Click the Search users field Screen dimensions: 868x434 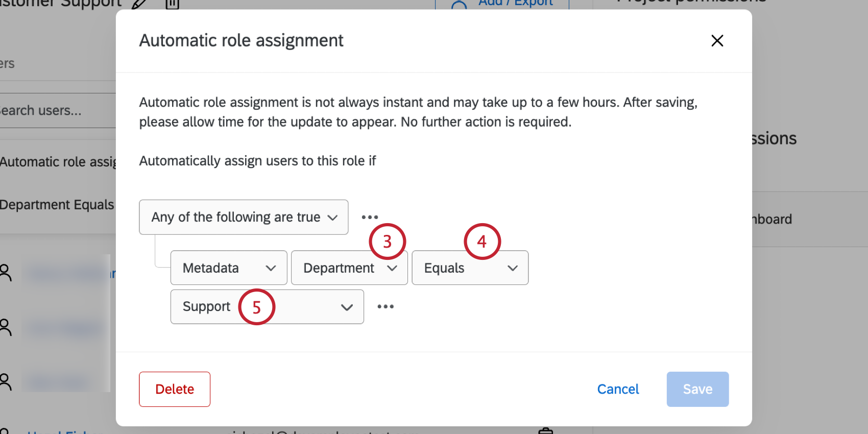pos(51,111)
